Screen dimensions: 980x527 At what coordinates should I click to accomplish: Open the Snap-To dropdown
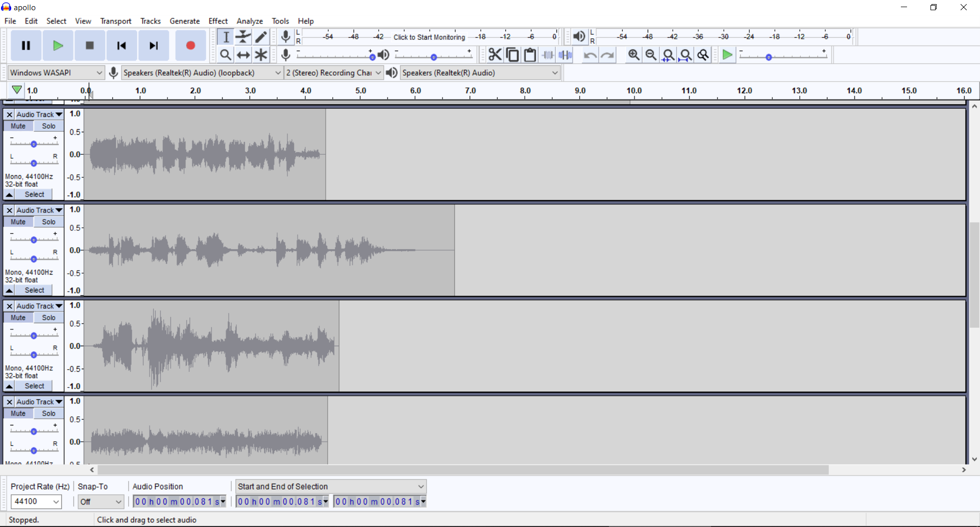pyautogui.click(x=100, y=501)
